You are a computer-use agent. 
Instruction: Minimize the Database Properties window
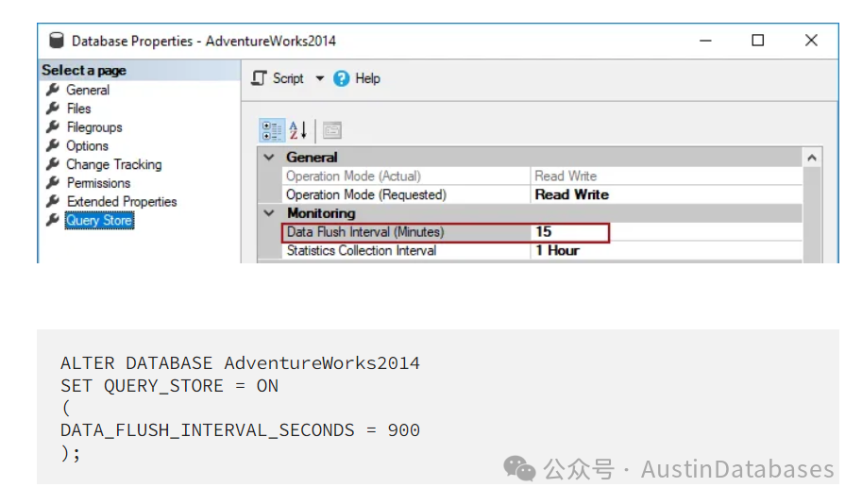(705, 41)
